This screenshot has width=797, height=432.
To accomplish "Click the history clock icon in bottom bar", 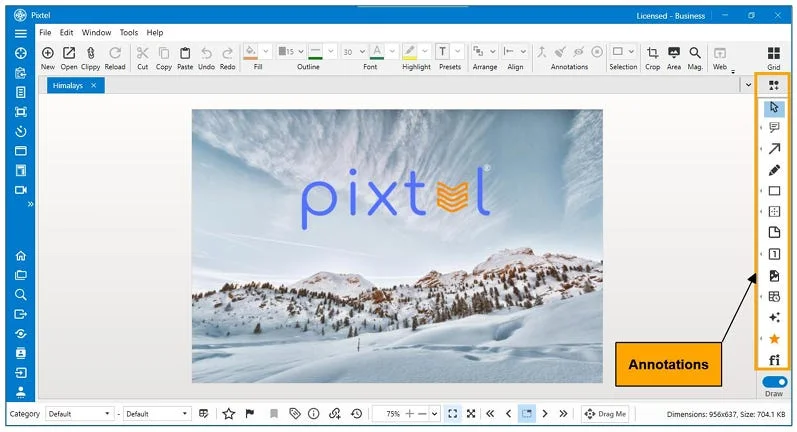I will coord(357,414).
